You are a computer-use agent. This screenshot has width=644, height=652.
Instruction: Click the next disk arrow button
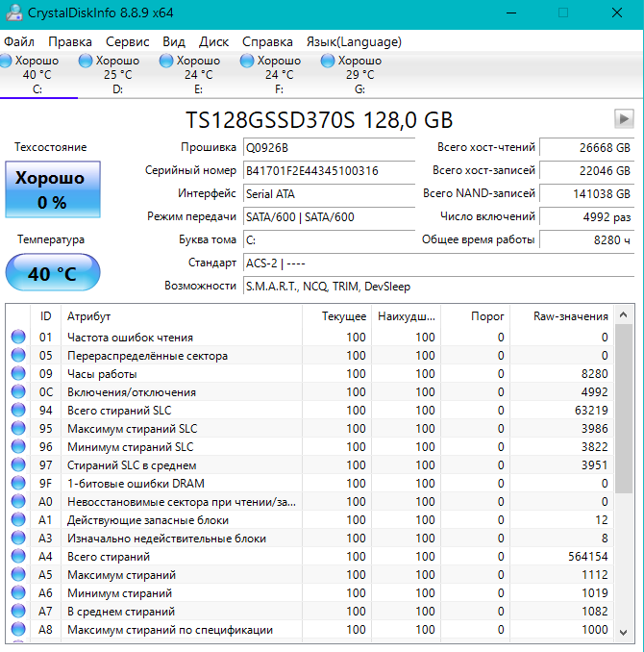(x=624, y=119)
